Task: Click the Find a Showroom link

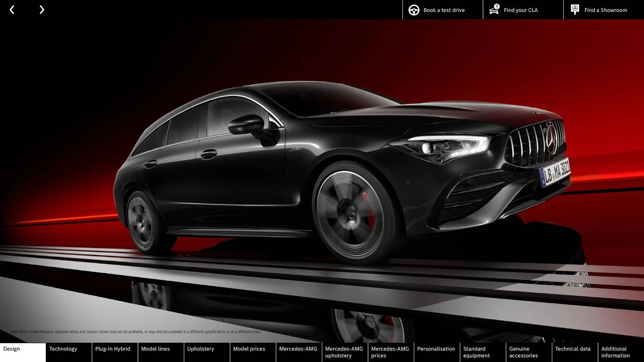Action: click(x=605, y=10)
